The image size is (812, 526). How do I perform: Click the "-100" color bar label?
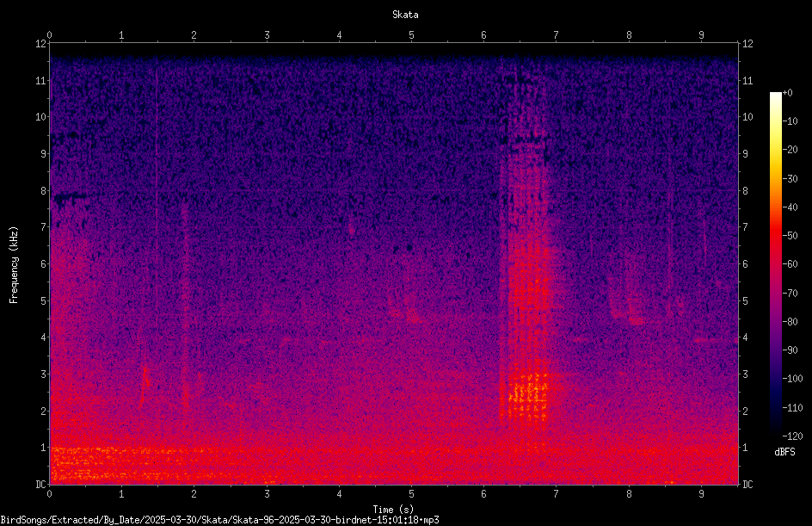[792, 379]
